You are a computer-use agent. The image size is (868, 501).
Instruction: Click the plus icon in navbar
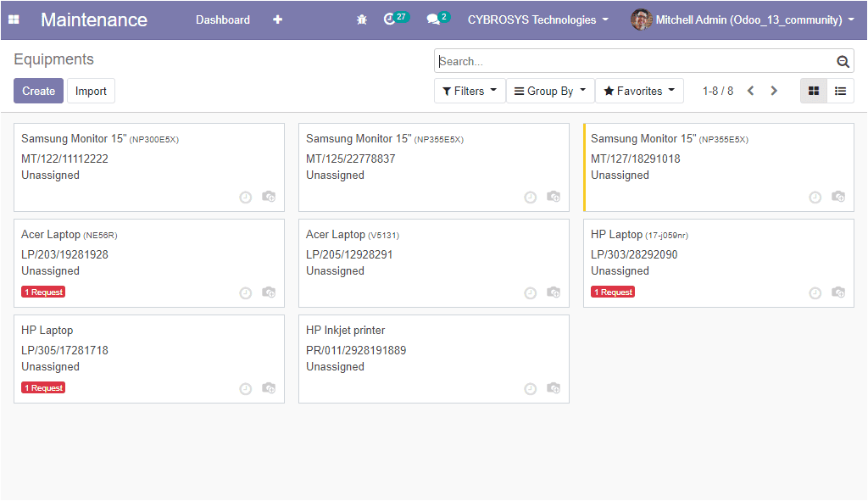[277, 19]
